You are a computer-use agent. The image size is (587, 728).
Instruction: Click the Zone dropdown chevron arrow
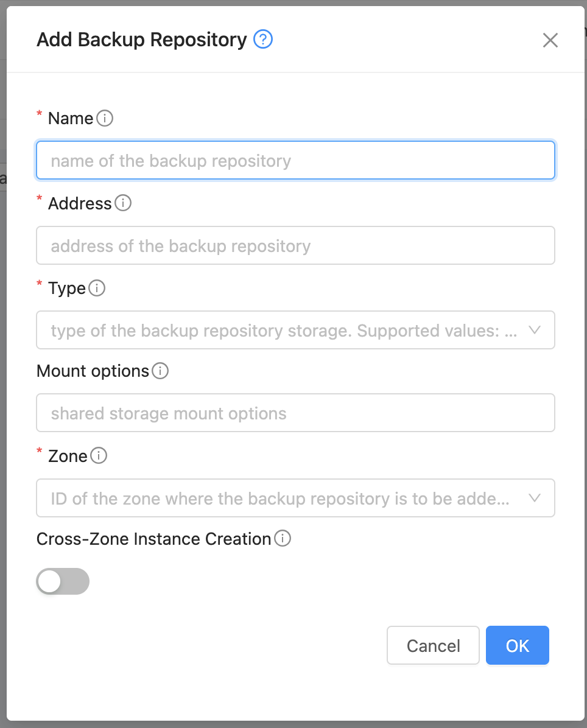[x=535, y=498]
